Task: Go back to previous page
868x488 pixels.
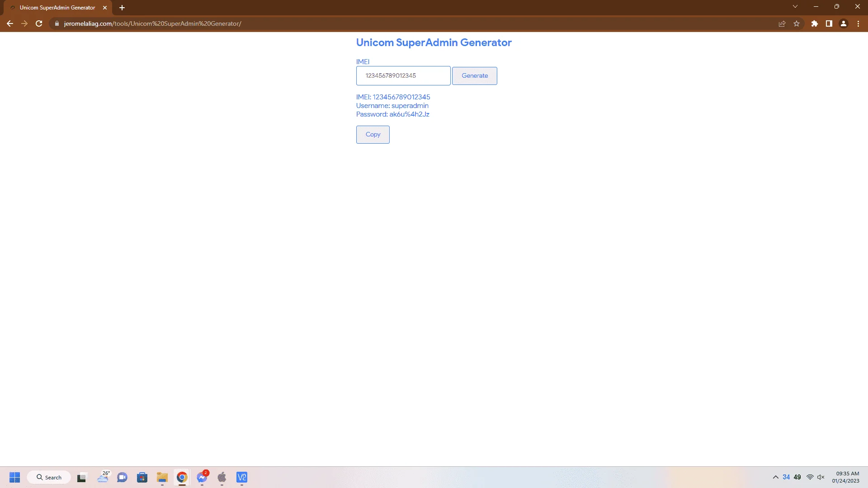Action: [10, 23]
